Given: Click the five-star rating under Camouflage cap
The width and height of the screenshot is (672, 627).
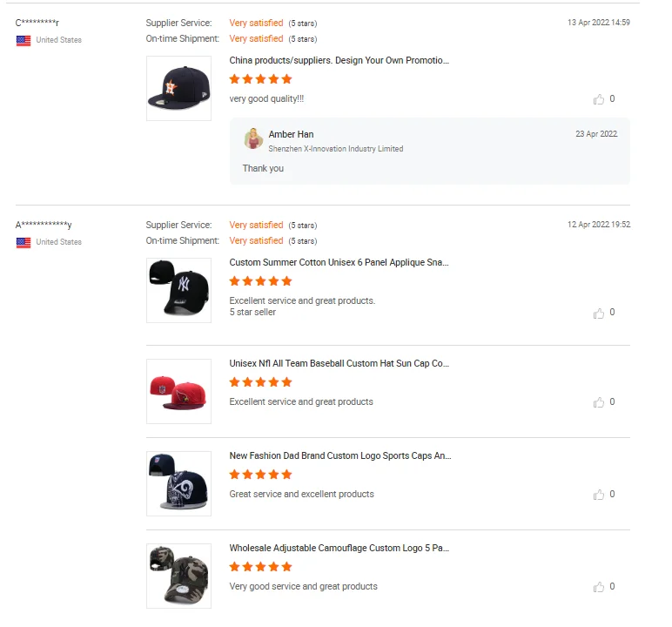Looking at the screenshot, I should coord(260,567).
